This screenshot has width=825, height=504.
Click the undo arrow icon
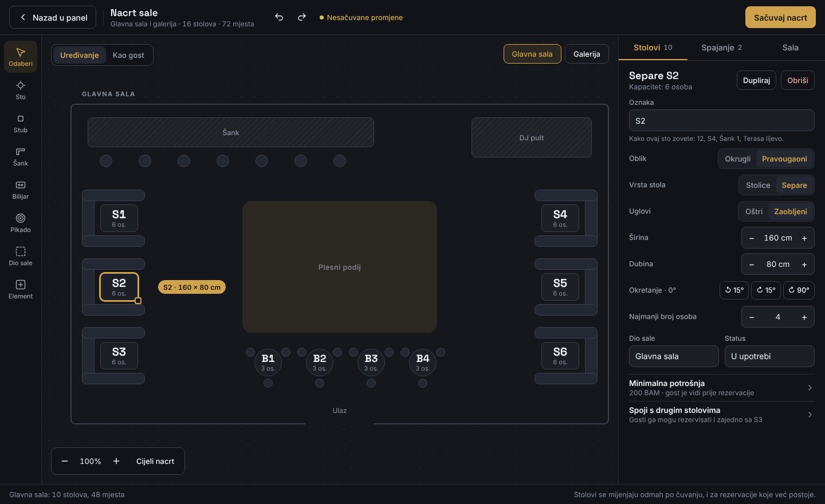tap(279, 17)
